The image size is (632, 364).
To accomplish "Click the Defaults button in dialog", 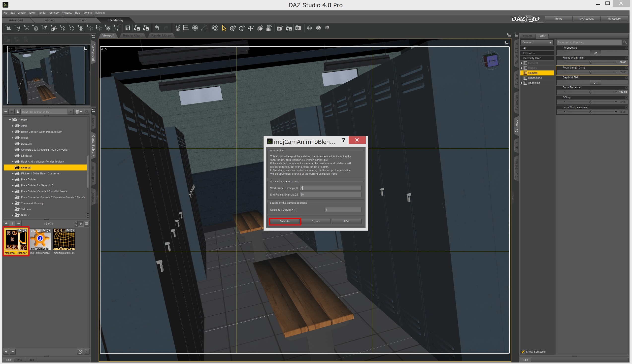I will click(285, 222).
